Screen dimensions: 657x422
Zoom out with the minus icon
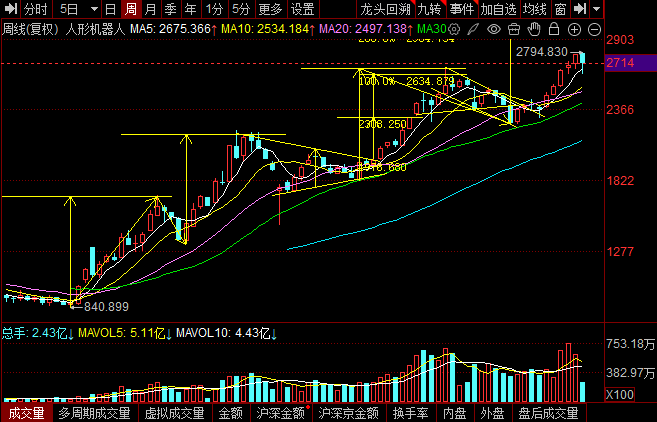coord(594,29)
